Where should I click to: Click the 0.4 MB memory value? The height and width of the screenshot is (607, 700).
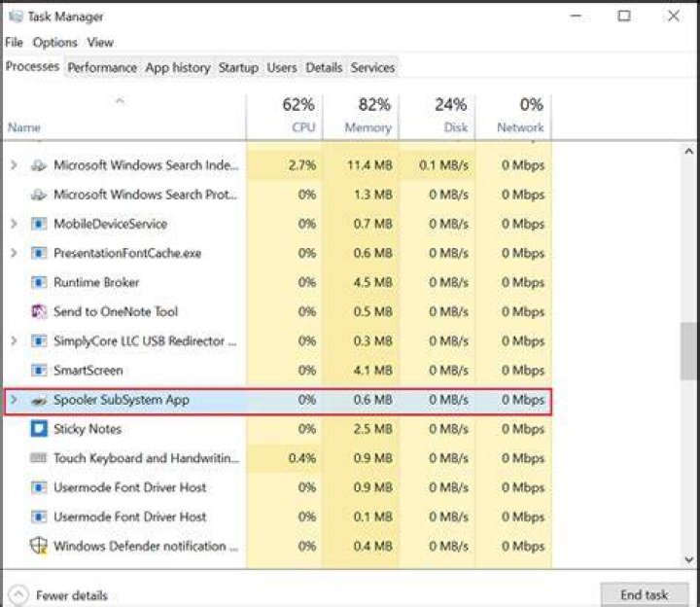pos(373,547)
